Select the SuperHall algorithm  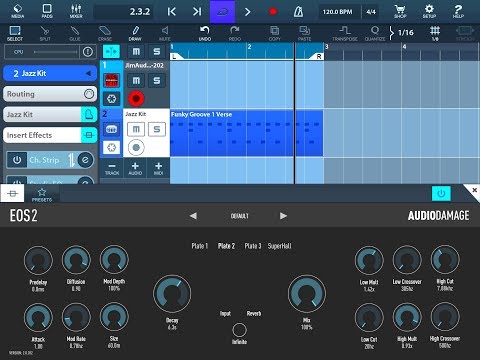[279, 246]
